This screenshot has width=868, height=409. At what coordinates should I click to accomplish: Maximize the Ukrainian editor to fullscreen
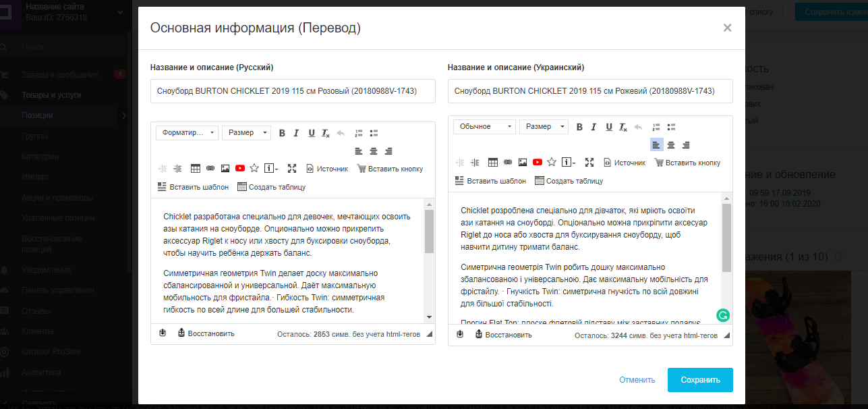point(589,163)
